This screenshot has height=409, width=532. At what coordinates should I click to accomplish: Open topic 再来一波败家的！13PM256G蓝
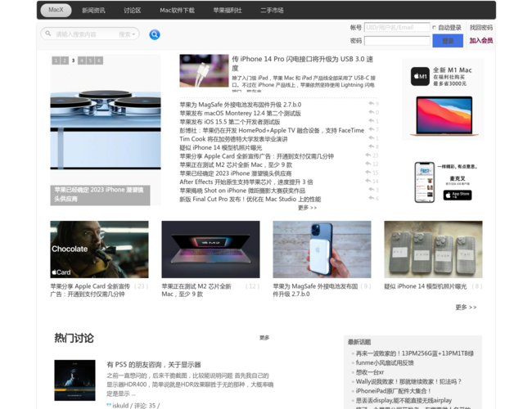tap(415, 353)
